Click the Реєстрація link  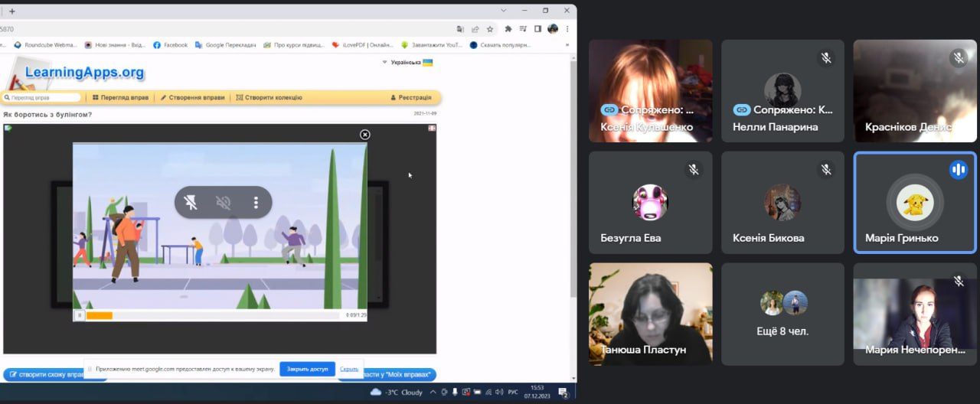410,98
